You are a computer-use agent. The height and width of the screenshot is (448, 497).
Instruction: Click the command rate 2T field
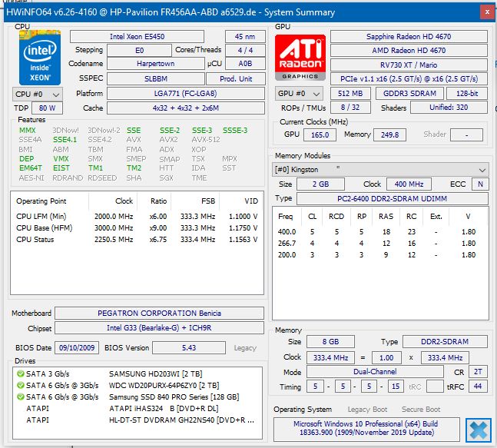(x=478, y=372)
